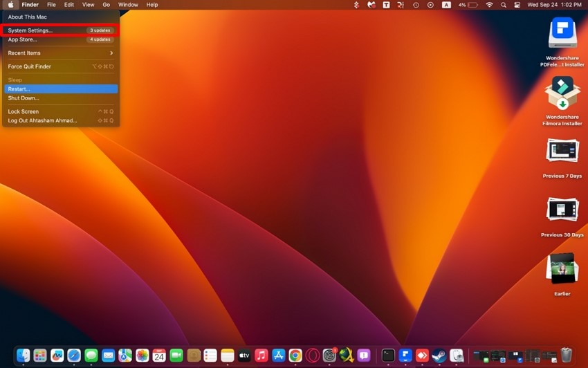
Task: Open Time Machine menu bar icon
Action: [x=416, y=5]
